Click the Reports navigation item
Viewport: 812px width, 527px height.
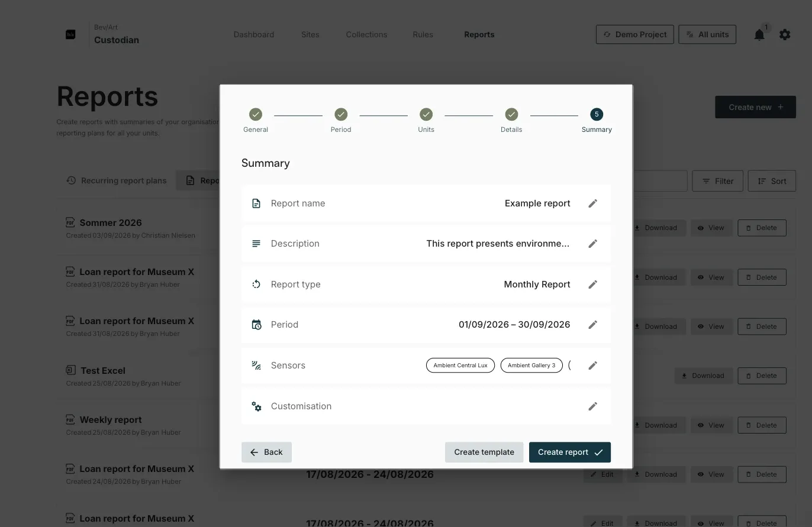point(479,34)
